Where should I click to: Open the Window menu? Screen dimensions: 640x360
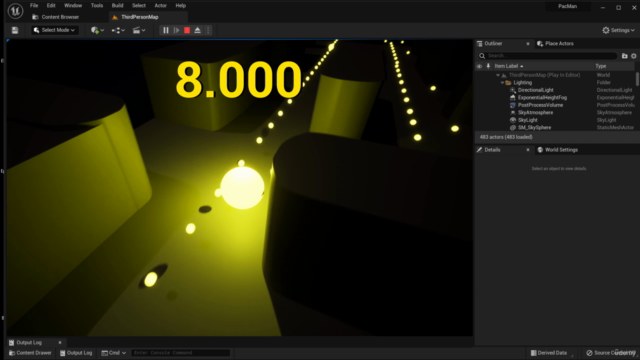(x=73, y=6)
